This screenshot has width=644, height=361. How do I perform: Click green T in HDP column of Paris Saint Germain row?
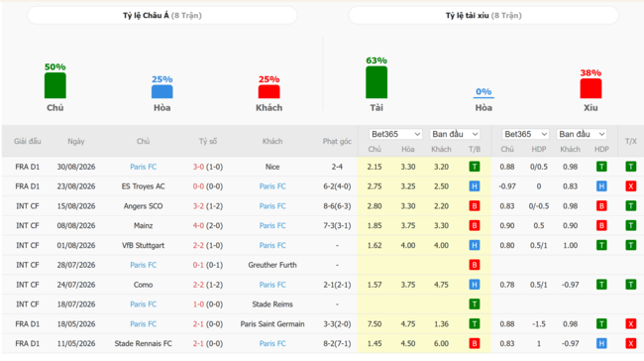pos(601,324)
